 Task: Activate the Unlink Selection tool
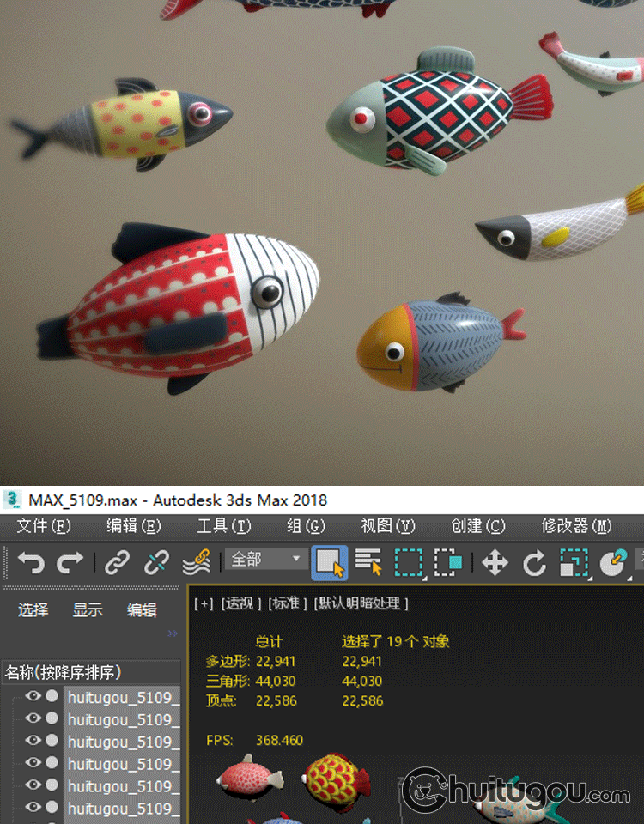(x=156, y=563)
